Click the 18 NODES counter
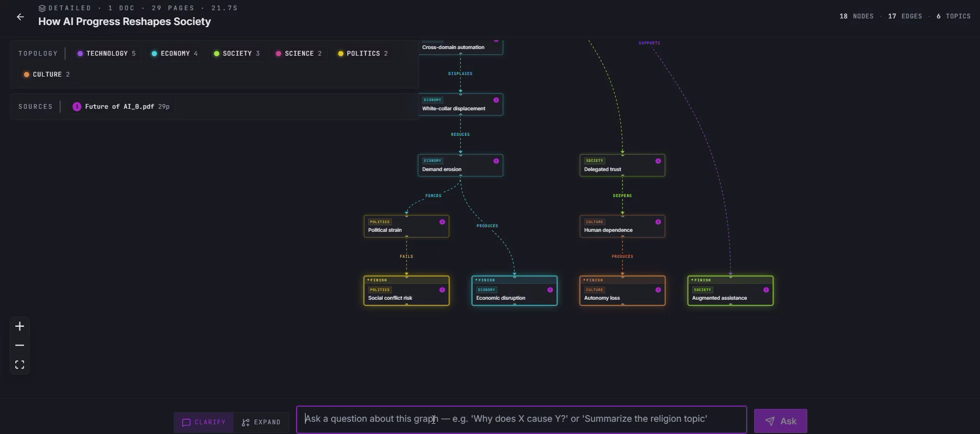This screenshot has width=980, height=434. tap(857, 16)
